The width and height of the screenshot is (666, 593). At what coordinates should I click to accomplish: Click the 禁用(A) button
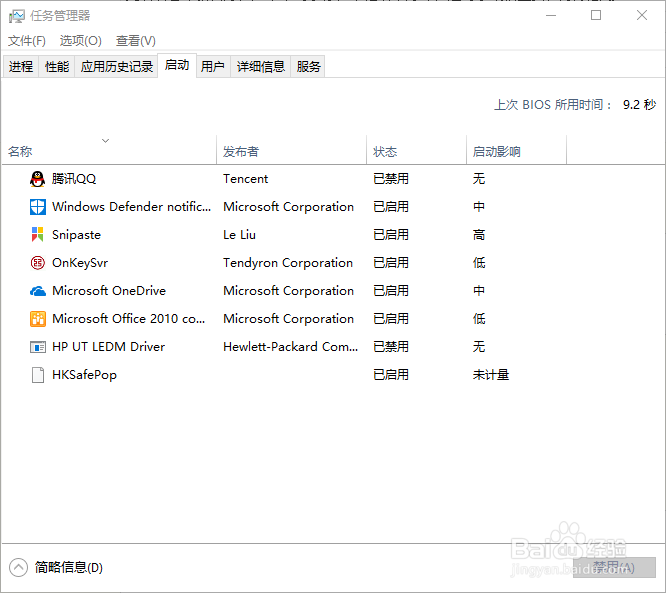click(x=614, y=568)
